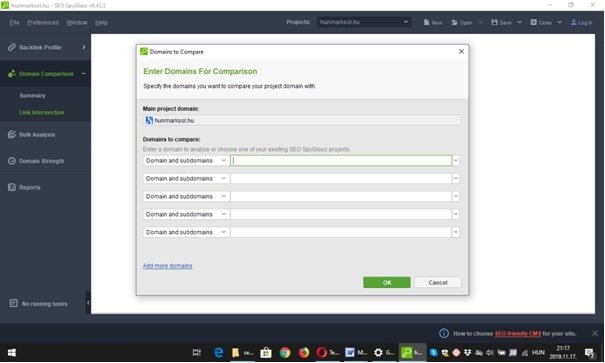Click the Add more domains link
605x363 pixels.
click(x=167, y=266)
